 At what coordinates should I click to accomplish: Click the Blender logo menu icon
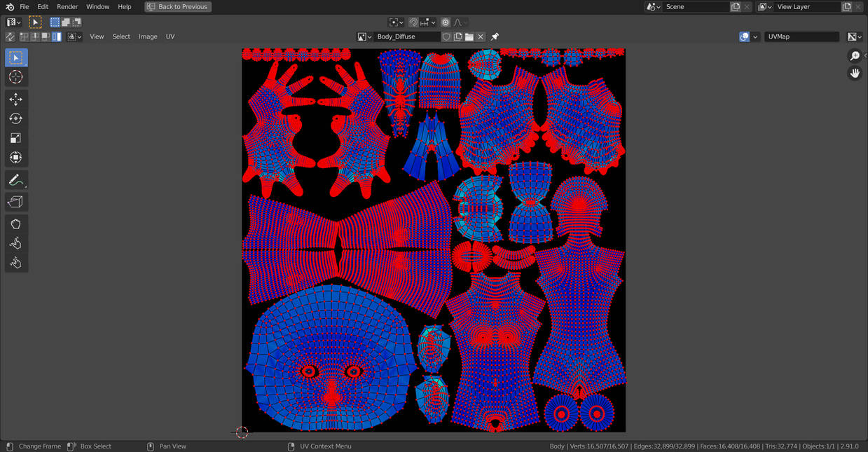click(x=10, y=6)
